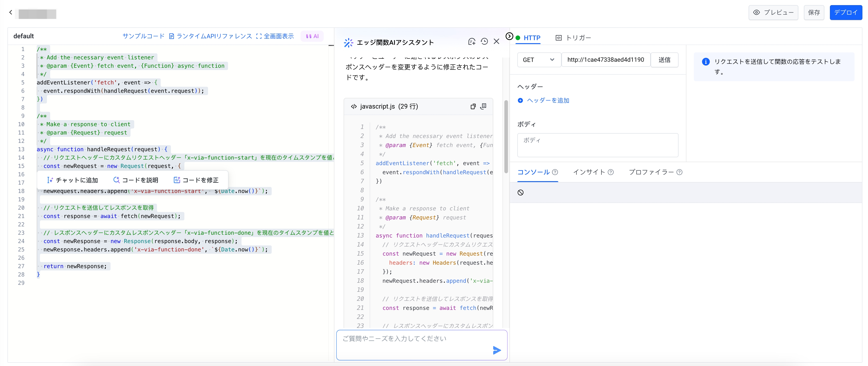
Task: Click the clear console icon
Action: point(520,193)
